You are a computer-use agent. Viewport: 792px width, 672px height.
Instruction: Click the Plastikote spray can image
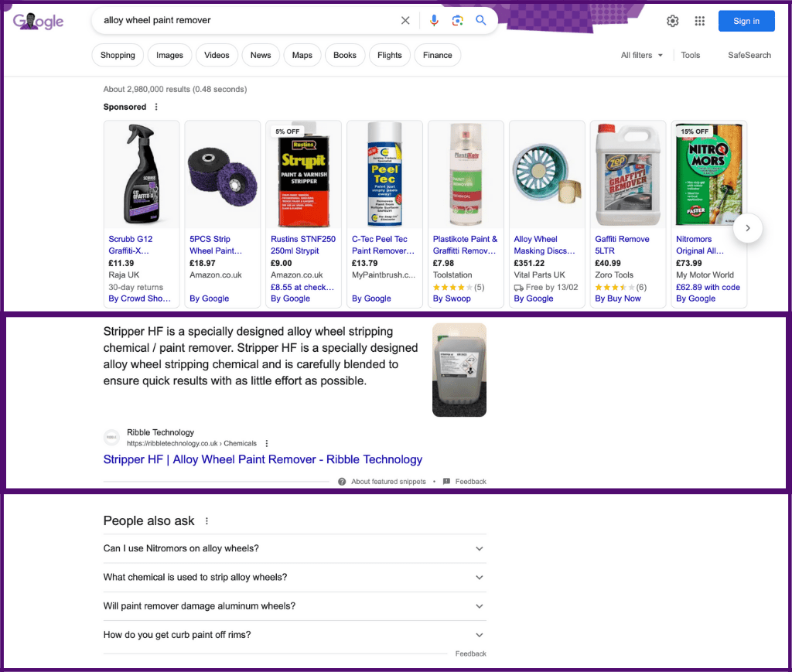click(466, 175)
